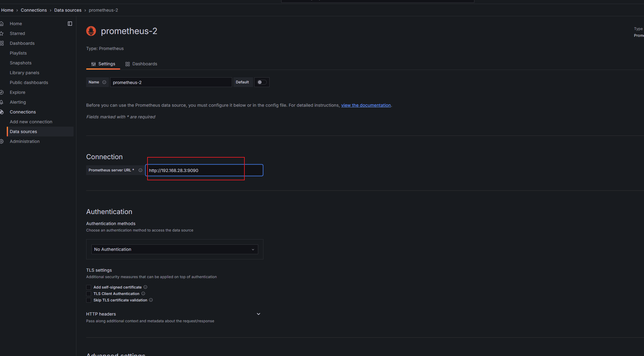644x356 pixels.
Task: Click the Dashboards grid icon in sidebar
Action: pos(2,43)
